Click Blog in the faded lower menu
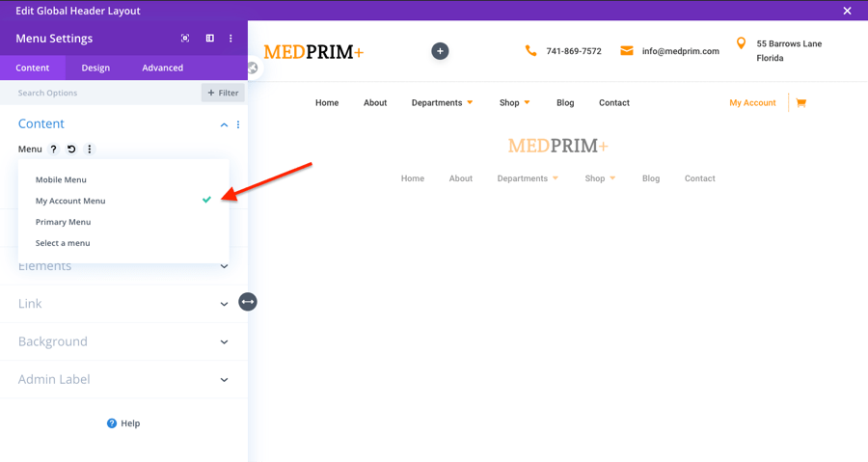Screen dimensions: 868x462 click(x=651, y=178)
